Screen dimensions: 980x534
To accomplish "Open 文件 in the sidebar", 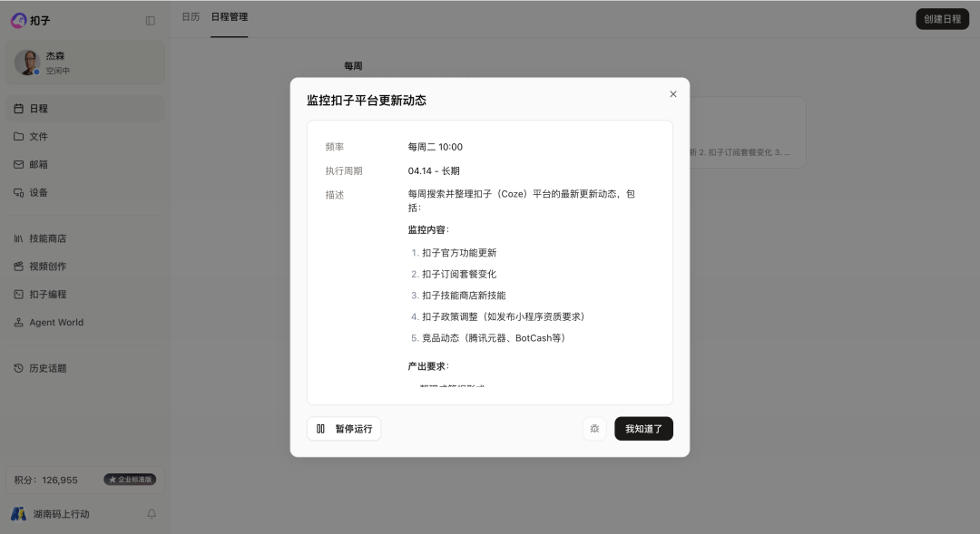I will (85, 136).
